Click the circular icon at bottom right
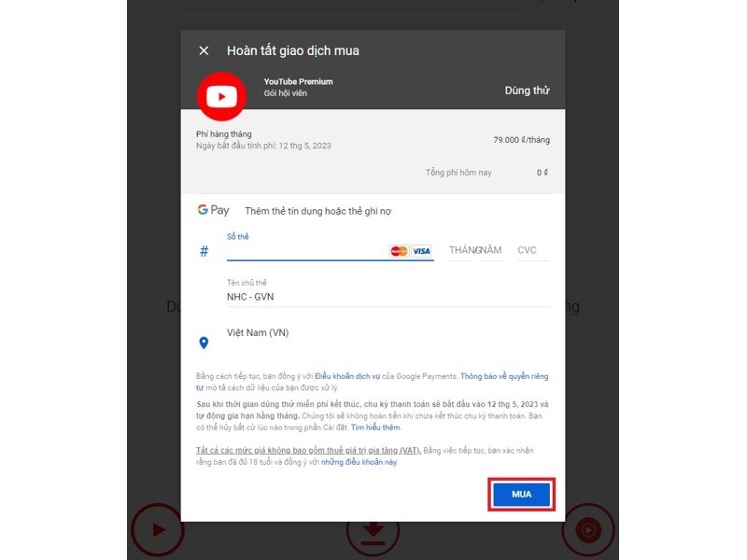 (x=587, y=530)
